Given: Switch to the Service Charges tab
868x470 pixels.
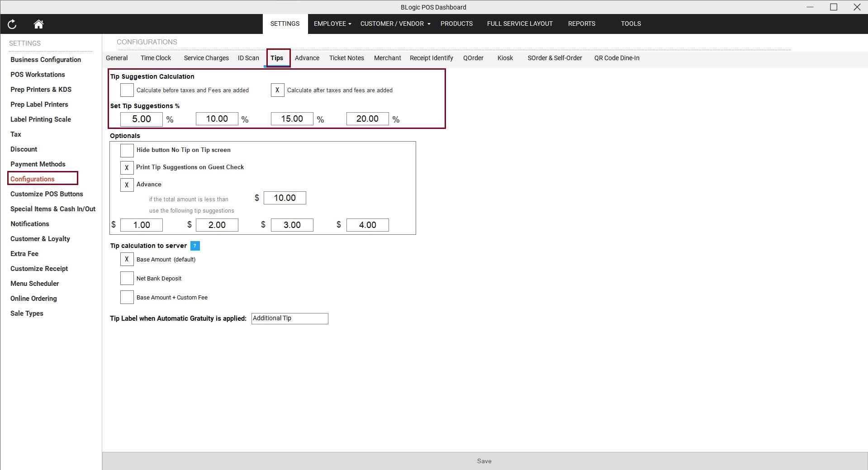Looking at the screenshot, I should click(206, 58).
